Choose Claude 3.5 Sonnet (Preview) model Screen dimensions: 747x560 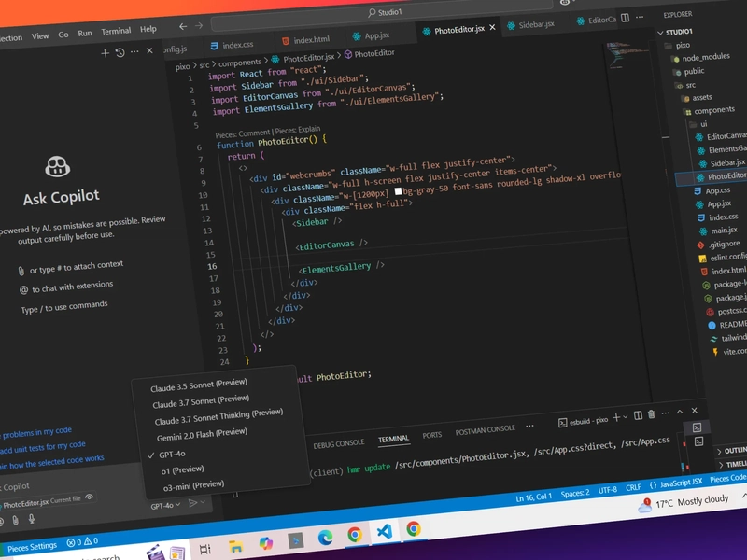[199, 385]
